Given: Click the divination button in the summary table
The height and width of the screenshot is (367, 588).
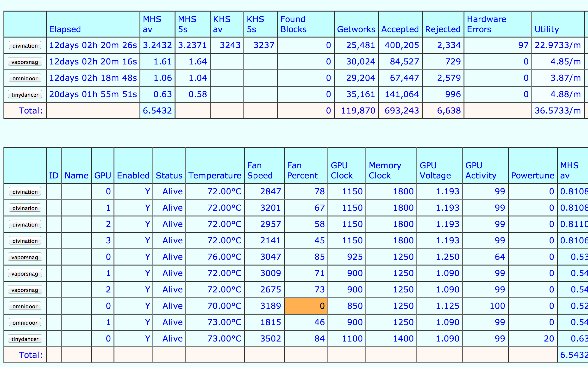Looking at the screenshot, I should coord(25,45).
